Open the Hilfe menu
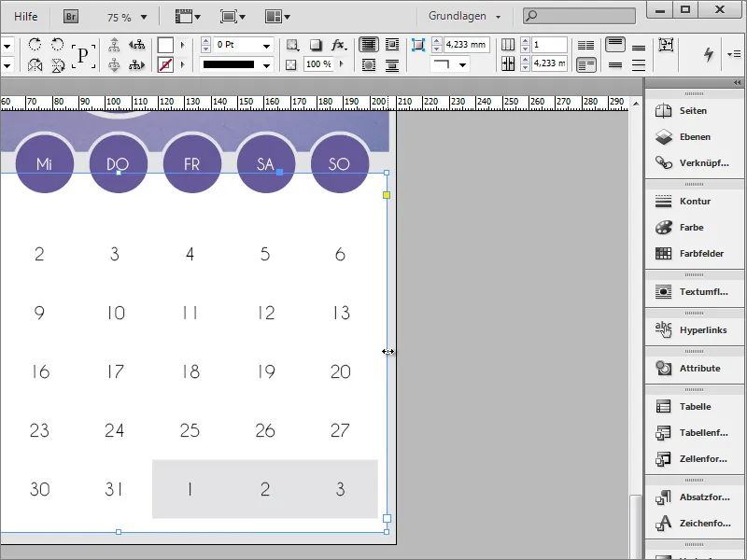The width and height of the screenshot is (747, 560). pos(26,17)
